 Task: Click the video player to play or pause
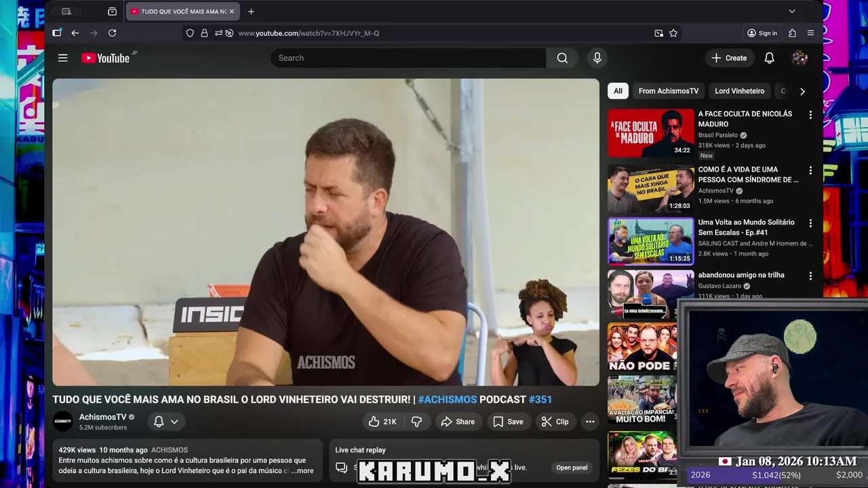coord(325,232)
